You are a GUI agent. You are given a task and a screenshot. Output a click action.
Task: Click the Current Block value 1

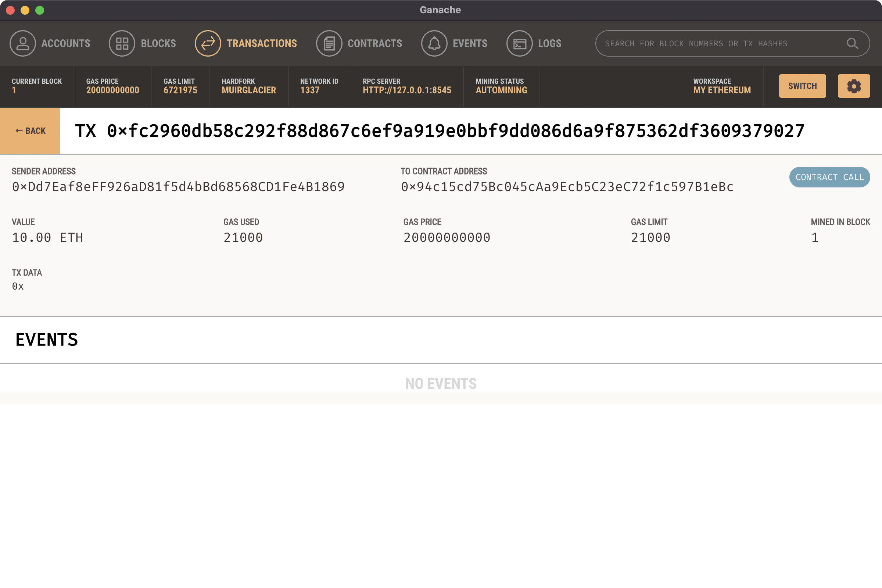[x=14, y=90]
